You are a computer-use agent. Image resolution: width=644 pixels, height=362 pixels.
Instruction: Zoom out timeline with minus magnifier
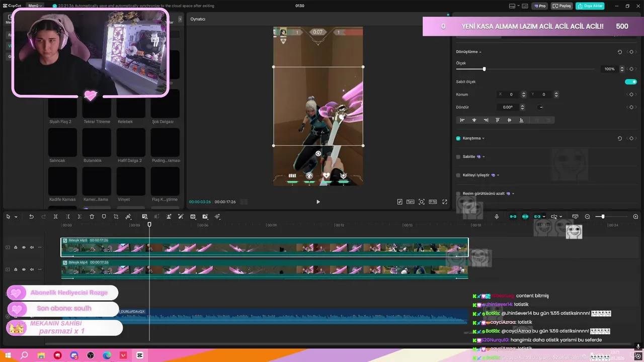[x=587, y=217]
